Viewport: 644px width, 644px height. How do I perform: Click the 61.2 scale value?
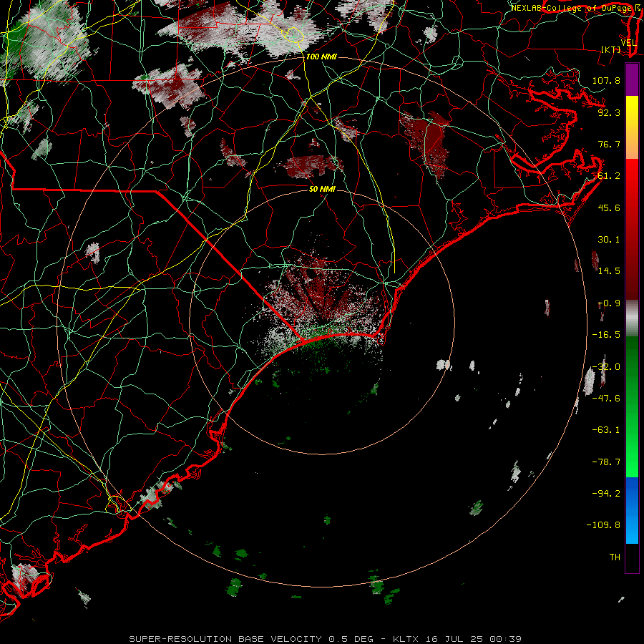point(609,176)
